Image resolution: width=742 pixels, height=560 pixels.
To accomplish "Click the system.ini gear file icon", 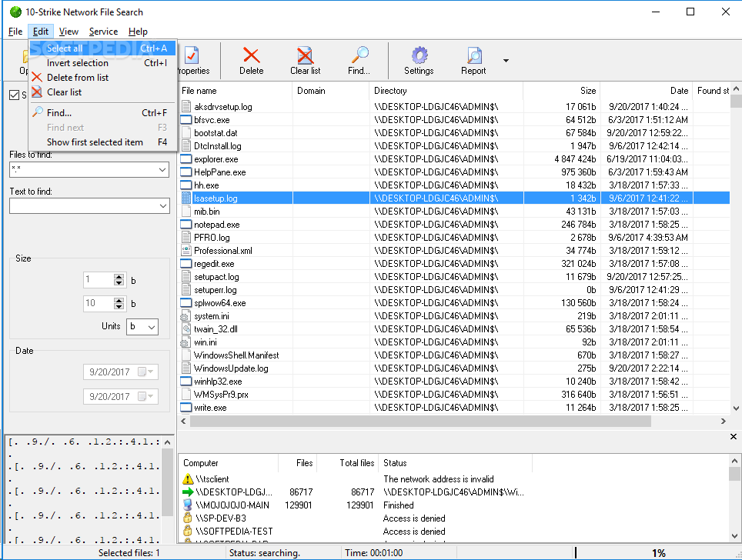I will (185, 316).
